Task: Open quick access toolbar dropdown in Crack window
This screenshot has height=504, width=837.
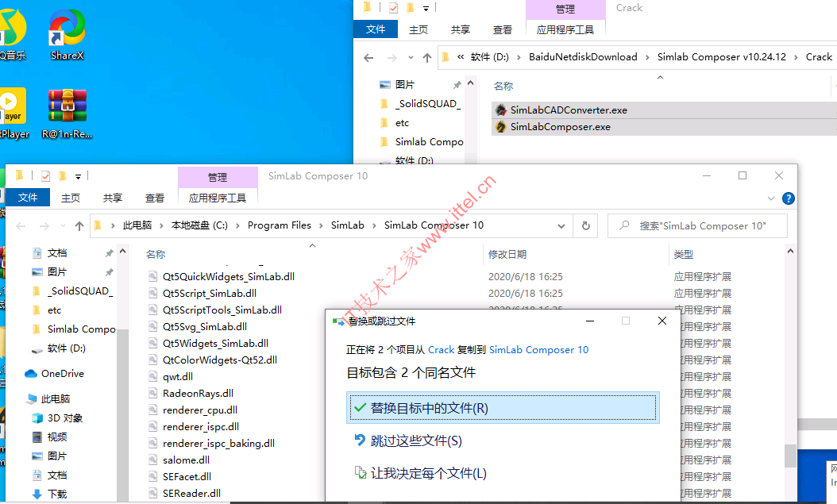Action: [x=426, y=8]
